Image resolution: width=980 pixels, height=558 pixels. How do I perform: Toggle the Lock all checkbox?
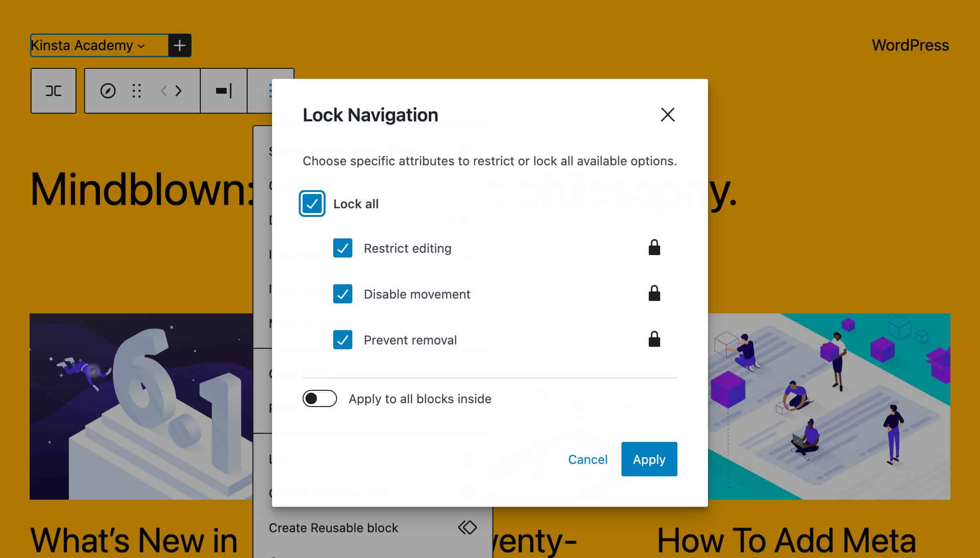311,204
